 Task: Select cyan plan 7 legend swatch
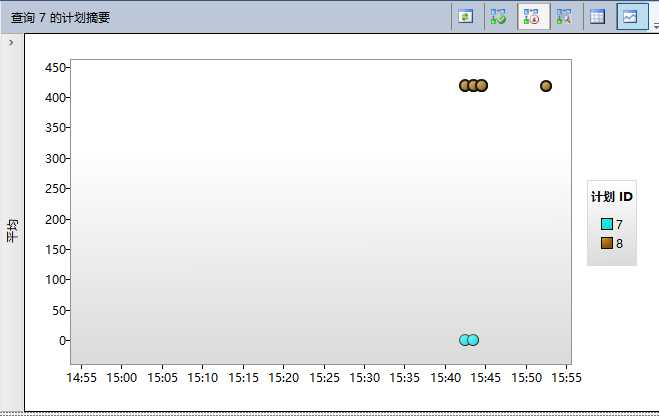tap(606, 224)
